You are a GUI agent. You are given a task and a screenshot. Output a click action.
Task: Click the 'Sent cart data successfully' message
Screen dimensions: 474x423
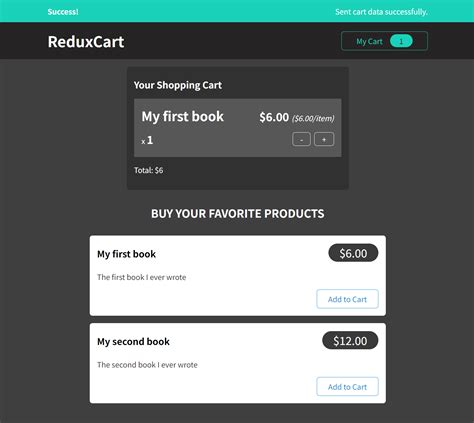(x=381, y=12)
